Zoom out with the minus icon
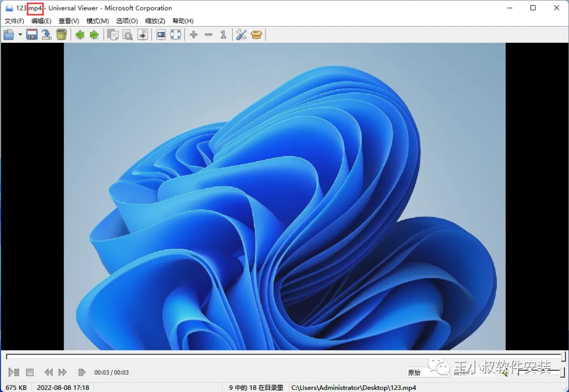This screenshot has width=569, height=392. 209,35
